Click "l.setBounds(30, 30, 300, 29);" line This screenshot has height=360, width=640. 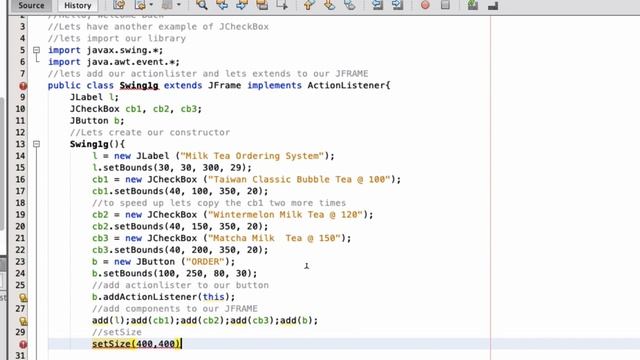point(172,168)
